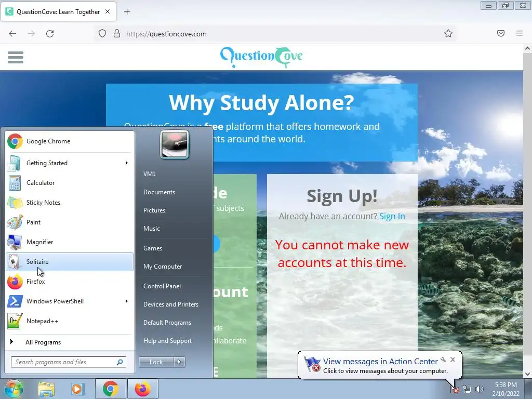The image size is (532, 399).
Task: Launch Calculator from the Start menu
Action: pos(70,182)
